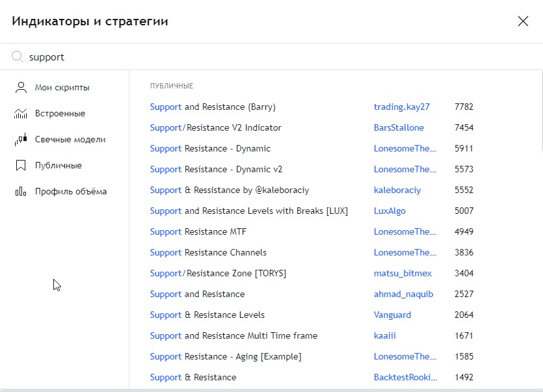Viewport: 543px width, 392px height.
Task: Add Support and Resistance (Barry) indicator
Action: tap(213, 107)
